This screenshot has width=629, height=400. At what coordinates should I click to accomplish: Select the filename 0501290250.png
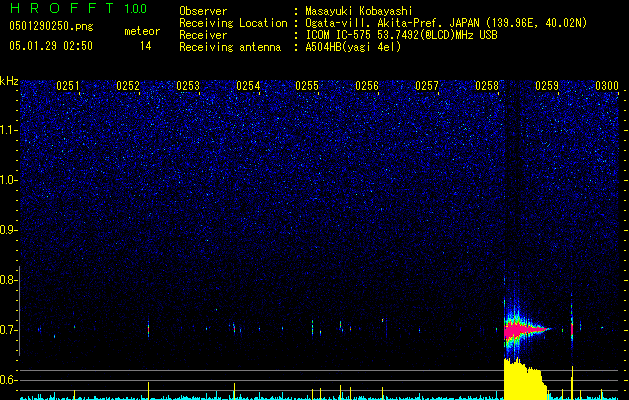tap(51, 26)
